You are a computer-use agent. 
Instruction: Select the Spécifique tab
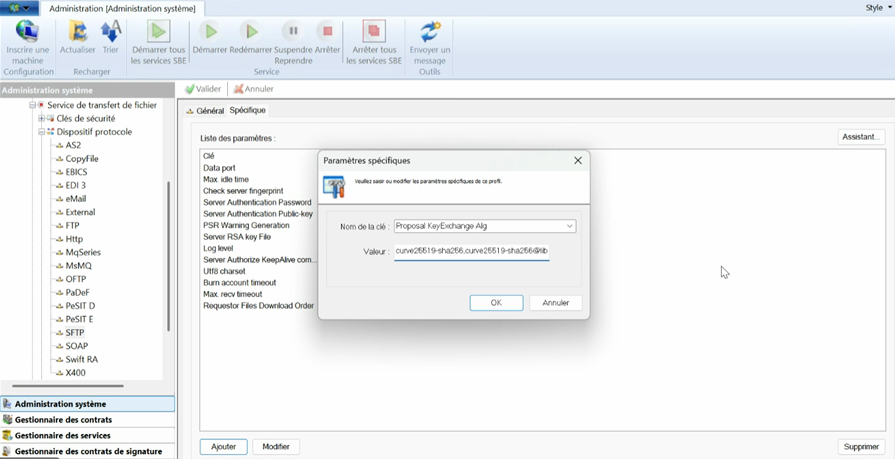tap(247, 111)
